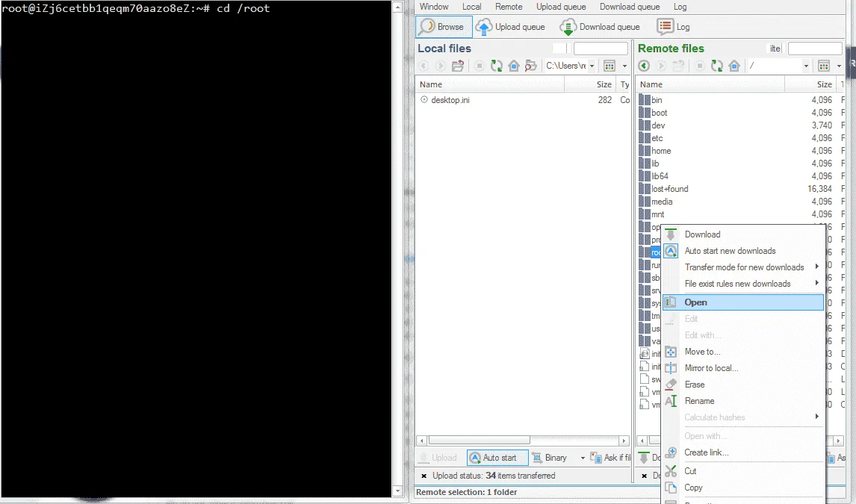Viewport: 856px width, 504px height.
Task: Expand the remote path dropdown
Action: tap(806, 66)
